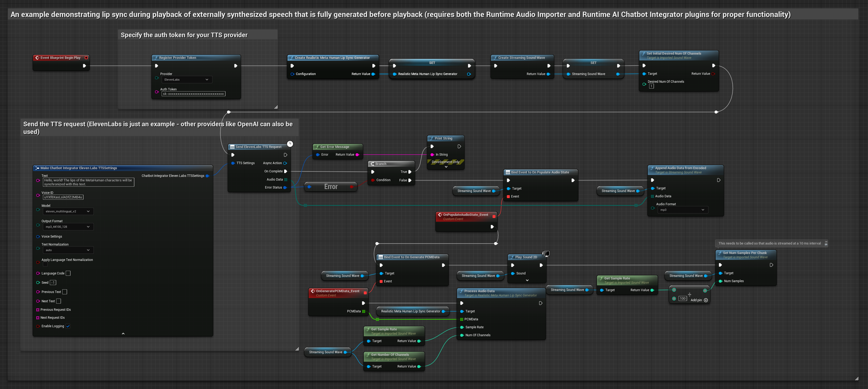Click the Send ElevenLabs TTS Request clock icon

(290, 144)
